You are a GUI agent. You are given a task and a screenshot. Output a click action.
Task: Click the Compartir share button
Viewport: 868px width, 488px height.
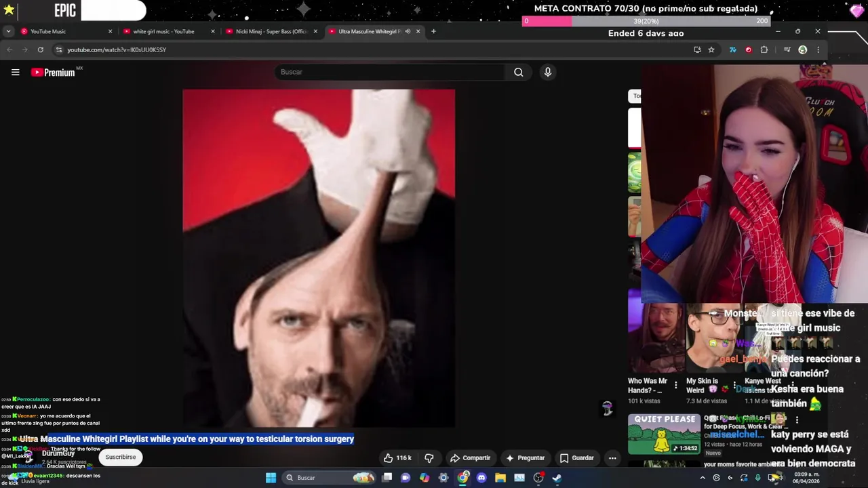coord(470,458)
